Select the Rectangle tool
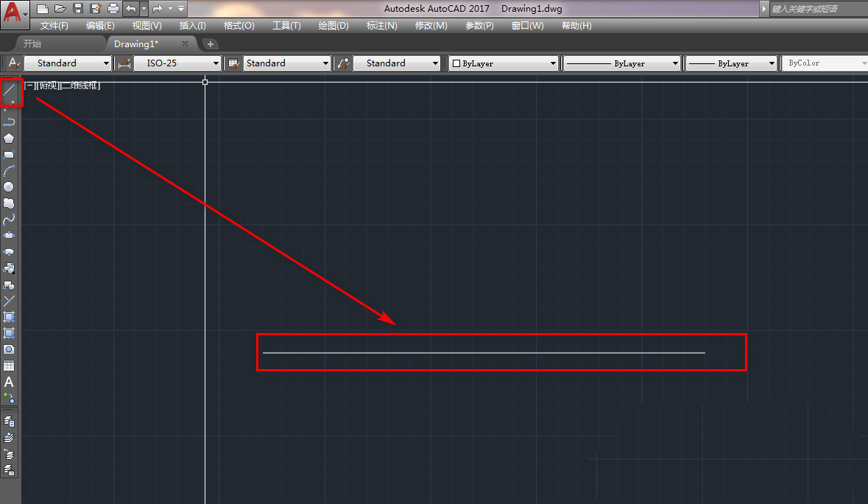Image resolution: width=868 pixels, height=504 pixels. point(9,155)
